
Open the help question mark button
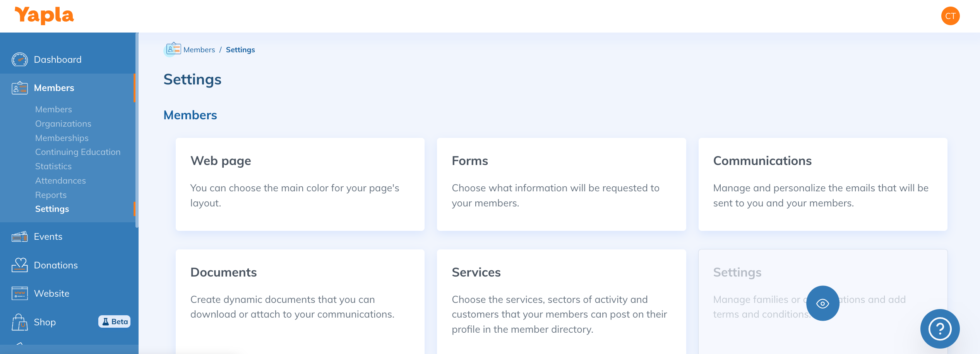click(x=940, y=329)
